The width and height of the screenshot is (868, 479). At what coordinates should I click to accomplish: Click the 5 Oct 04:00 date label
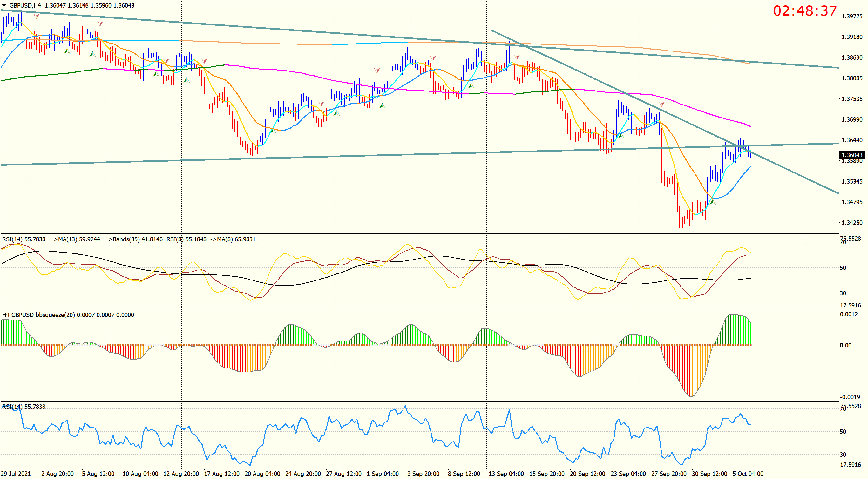(748, 474)
